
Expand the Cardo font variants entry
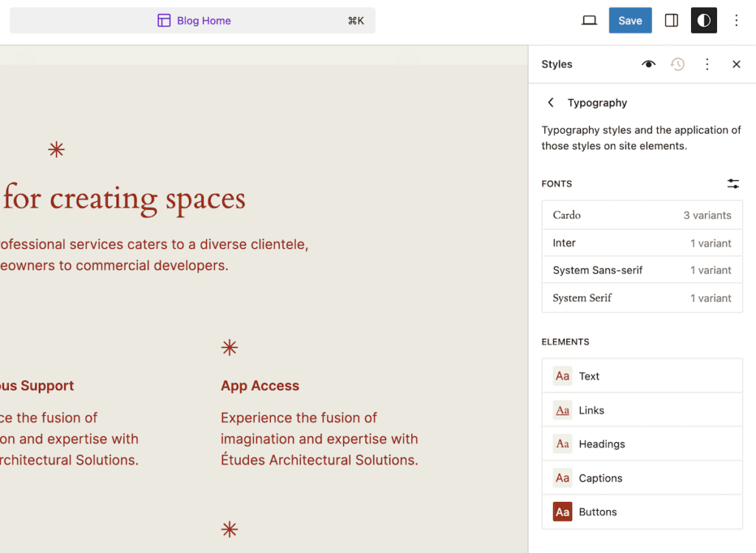(x=642, y=215)
